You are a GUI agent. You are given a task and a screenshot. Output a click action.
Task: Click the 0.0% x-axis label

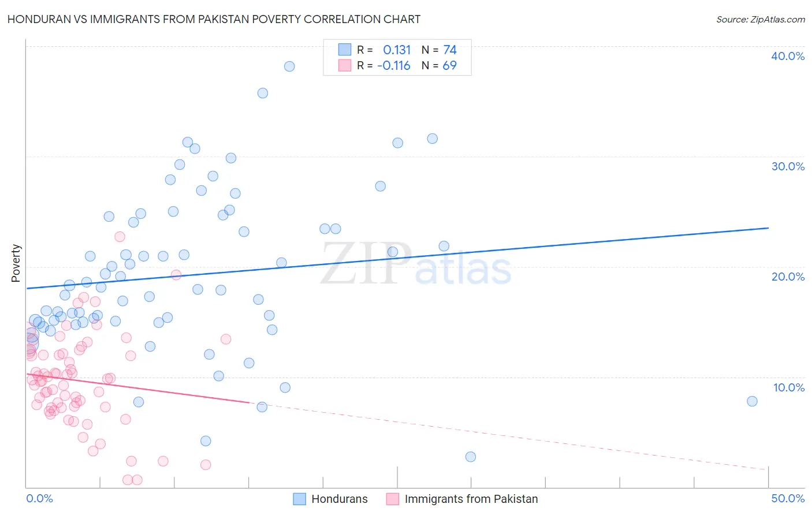point(39,498)
